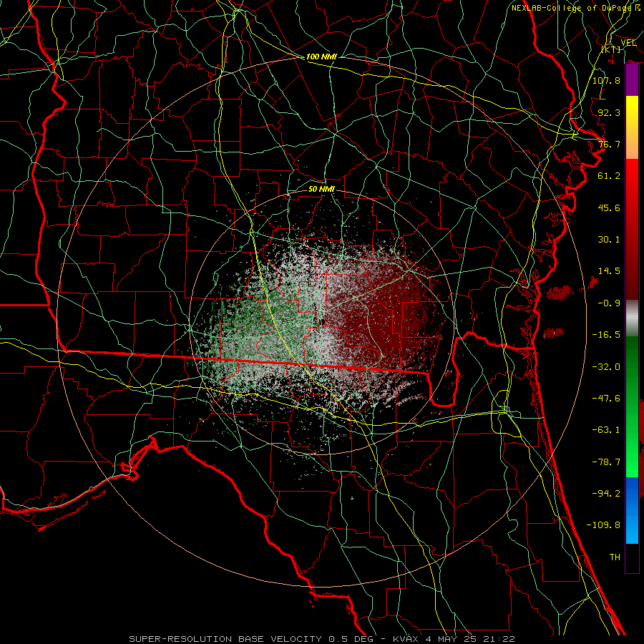This screenshot has height=644, width=644.
Task: Pick the gray zero-velocity segment of scale
Action: tap(632, 318)
